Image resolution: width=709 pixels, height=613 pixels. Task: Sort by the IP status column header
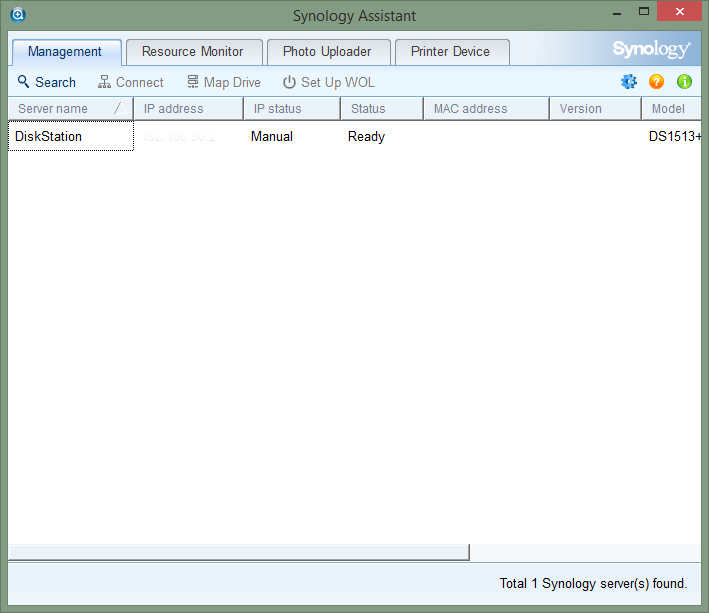(292, 108)
